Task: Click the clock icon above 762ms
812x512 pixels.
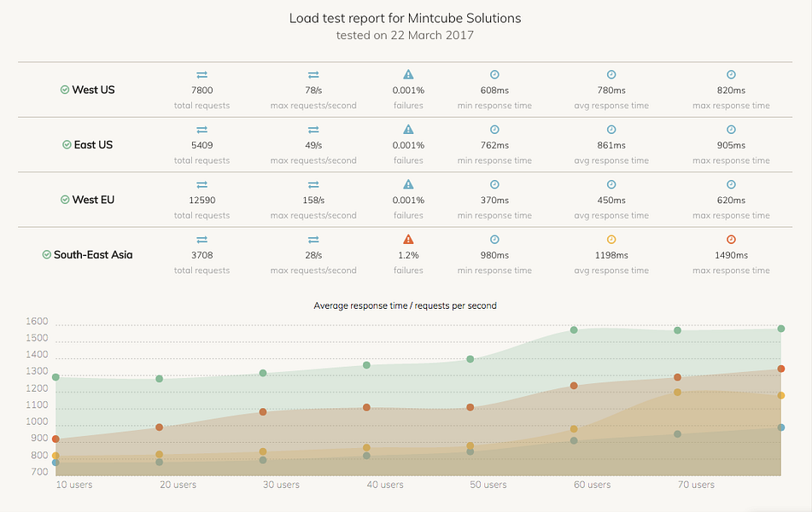Action: tap(494, 130)
